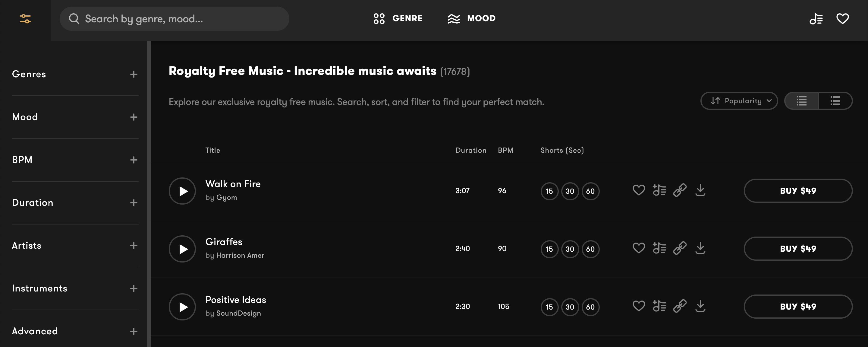Screen dimensions: 868x347
Task: Buy Walk on Fire for $49
Action: coord(798,191)
